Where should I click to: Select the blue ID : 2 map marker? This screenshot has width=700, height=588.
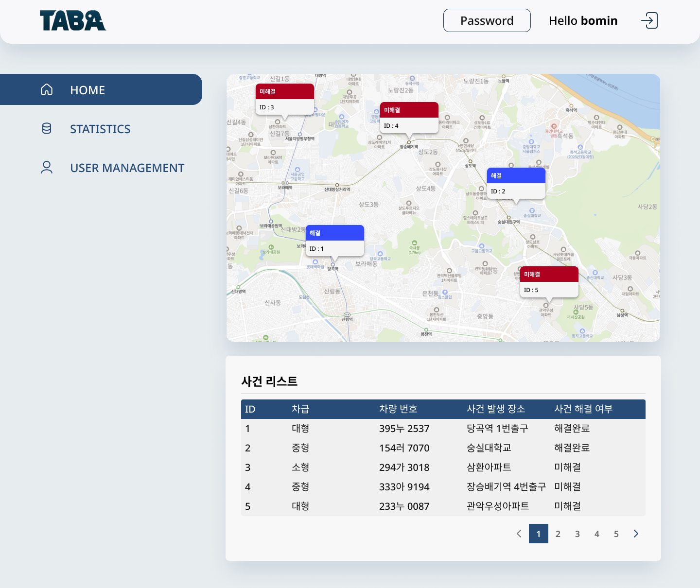click(x=516, y=183)
